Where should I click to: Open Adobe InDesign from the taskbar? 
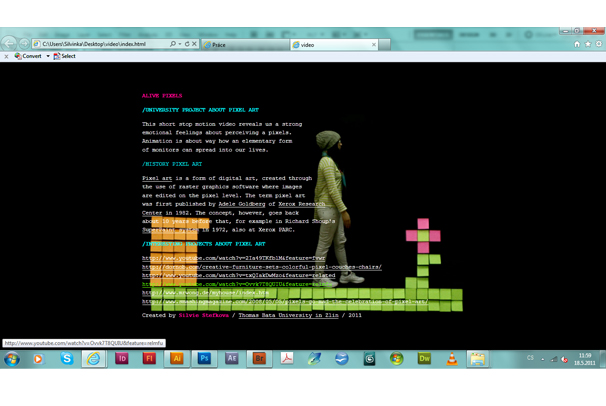tap(122, 358)
